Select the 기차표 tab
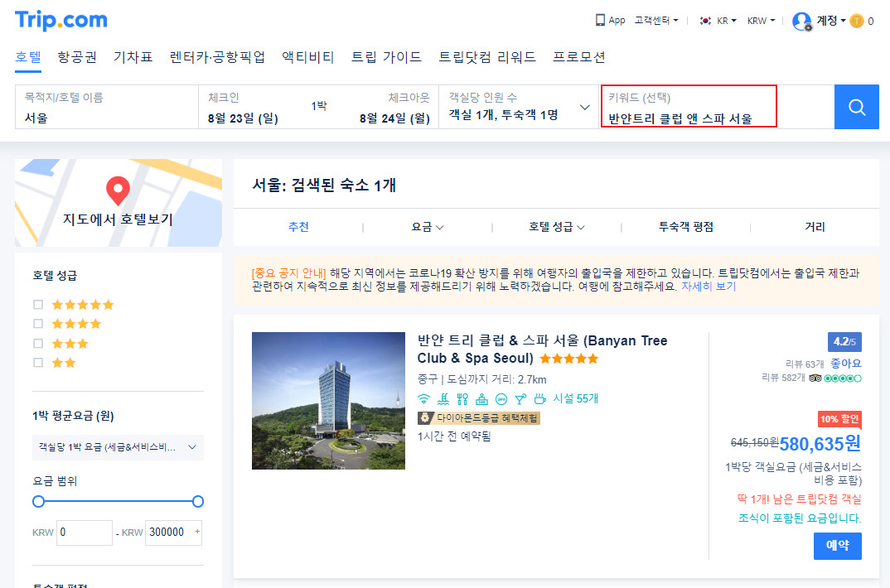890x588 pixels. click(x=133, y=56)
